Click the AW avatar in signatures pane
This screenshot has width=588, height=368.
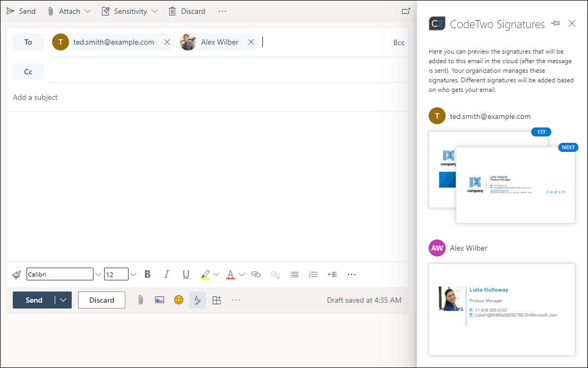pos(437,248)
